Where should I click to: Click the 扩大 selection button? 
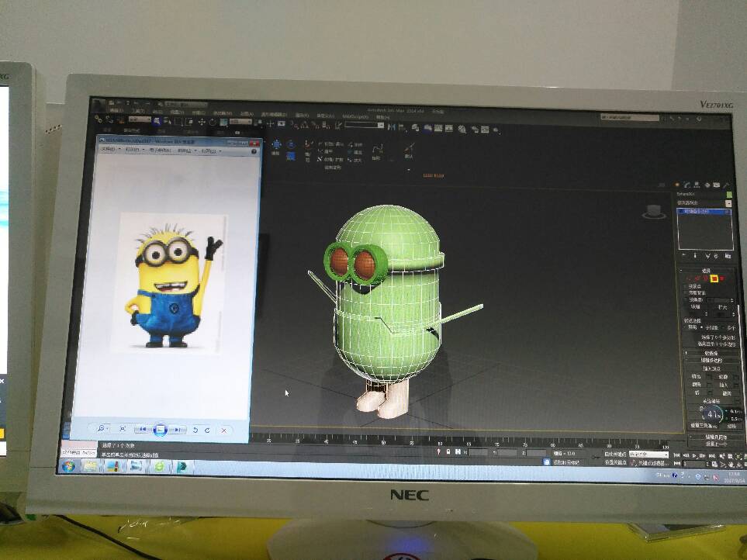tap(723, 307)
